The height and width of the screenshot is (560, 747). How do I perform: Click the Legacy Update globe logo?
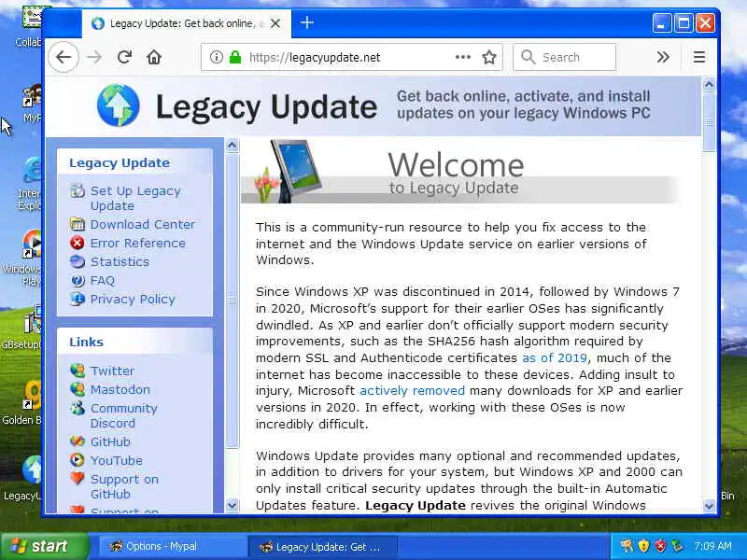pyautogui.click(x=119, y=105)
